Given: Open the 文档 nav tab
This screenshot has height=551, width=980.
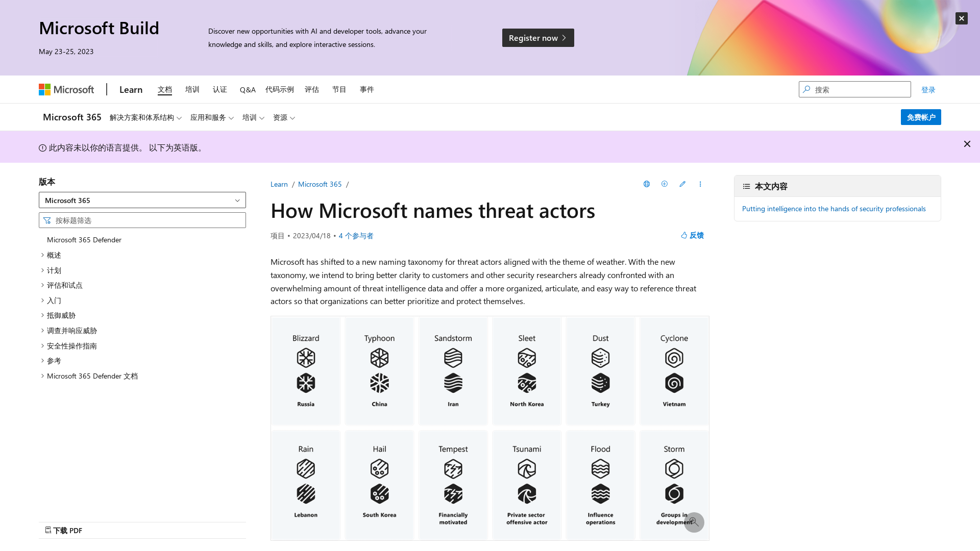Looking at the screenshot, I should click(164, 90).
